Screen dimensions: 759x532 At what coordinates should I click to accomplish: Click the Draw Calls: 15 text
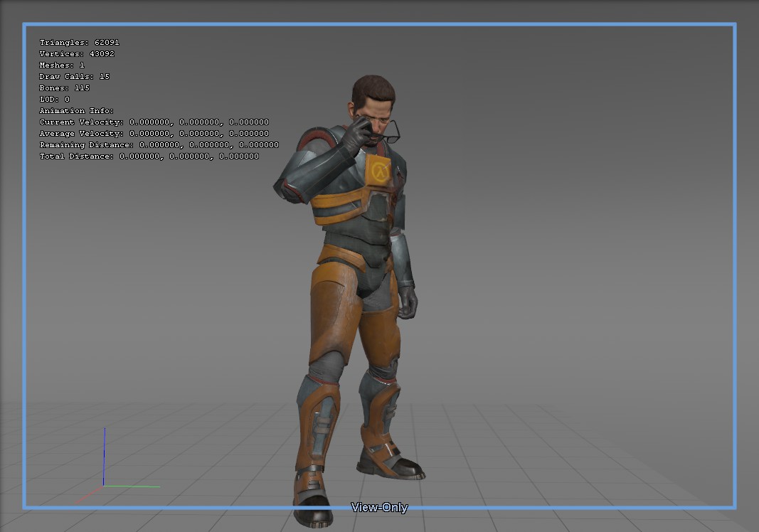75,77
